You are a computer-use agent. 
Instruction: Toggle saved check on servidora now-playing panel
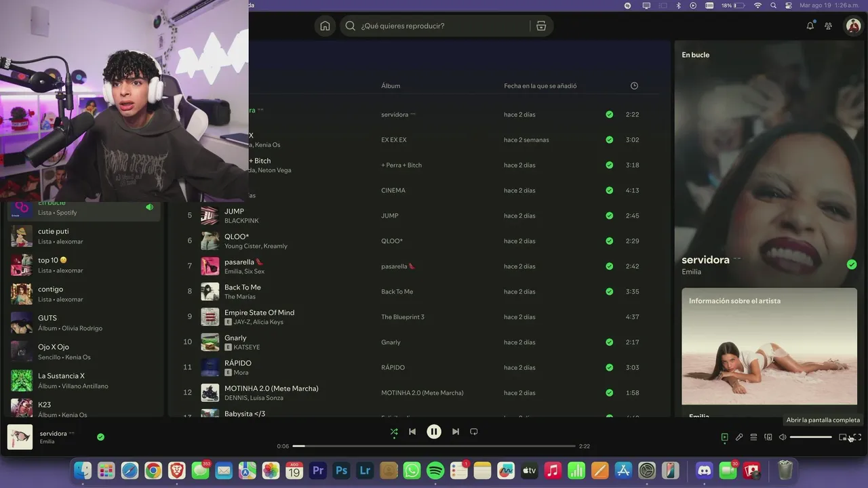852,264
